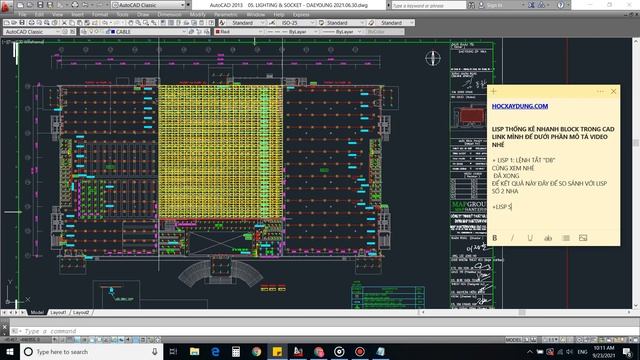Click New in the Quick Access toolbar

pyautogui.click(x=21, y=5)
